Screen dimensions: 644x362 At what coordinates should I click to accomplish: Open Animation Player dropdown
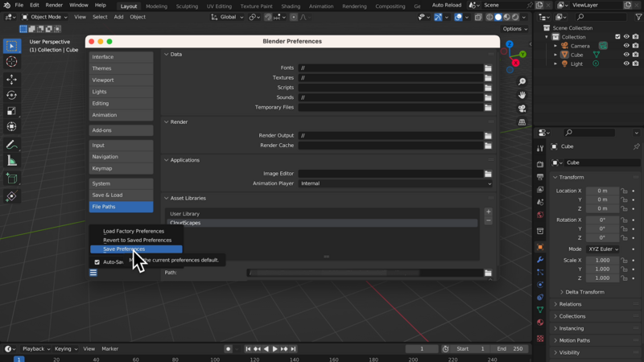tap(396, 183)
